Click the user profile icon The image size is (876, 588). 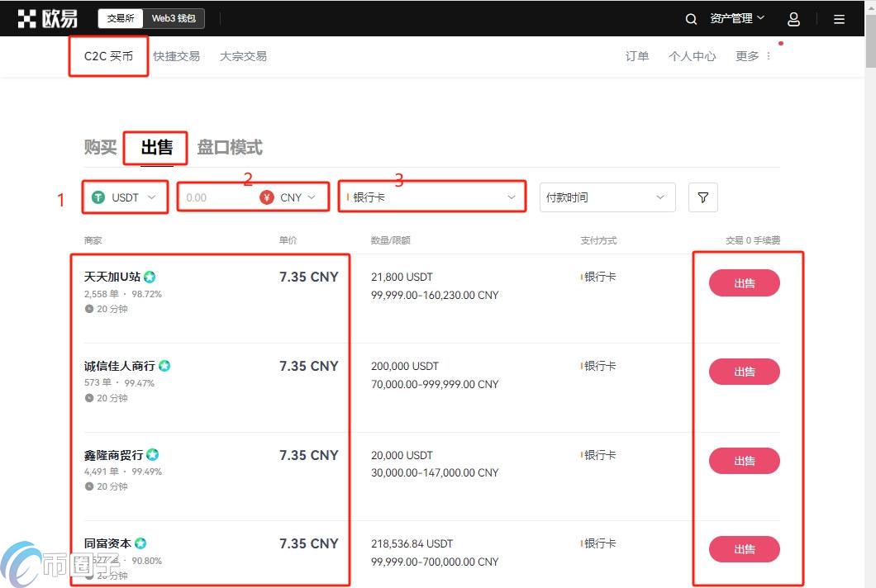793,18
